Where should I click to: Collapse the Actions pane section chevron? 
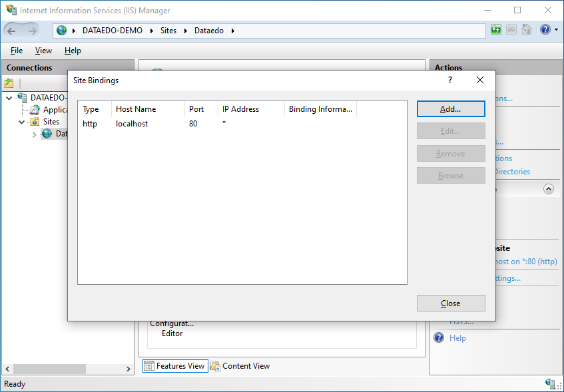[x=549, y=189]
